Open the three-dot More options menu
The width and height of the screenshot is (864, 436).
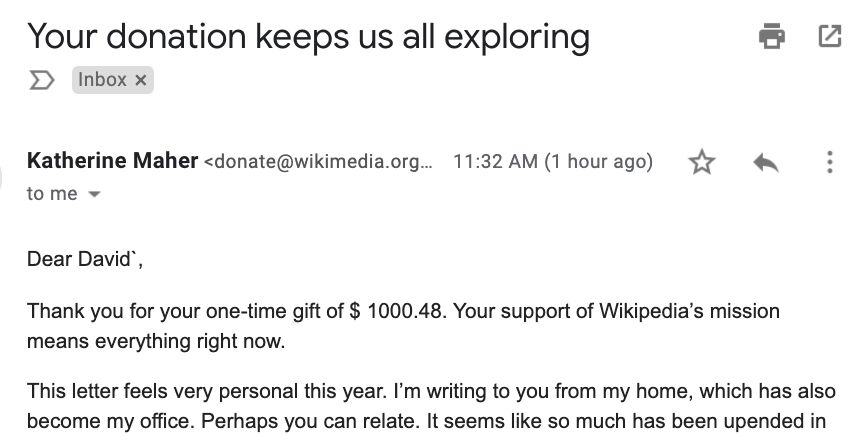pos(828,162)
